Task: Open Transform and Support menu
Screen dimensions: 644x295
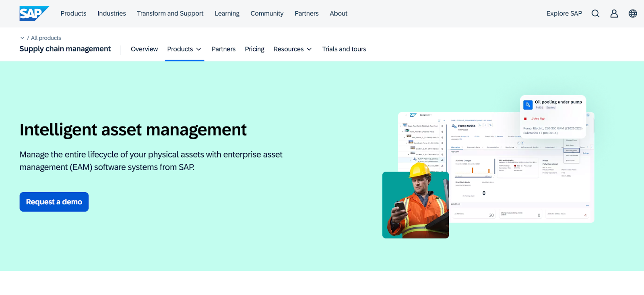Action: pos(170,13)
